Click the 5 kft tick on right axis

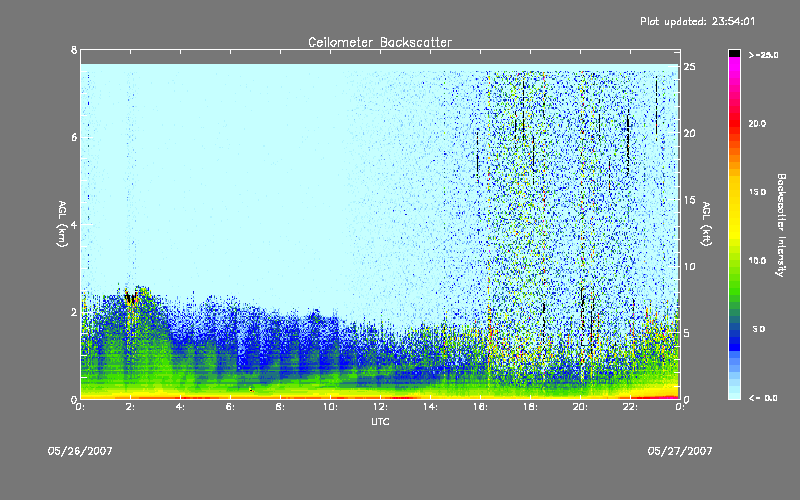tap(687, 333)
